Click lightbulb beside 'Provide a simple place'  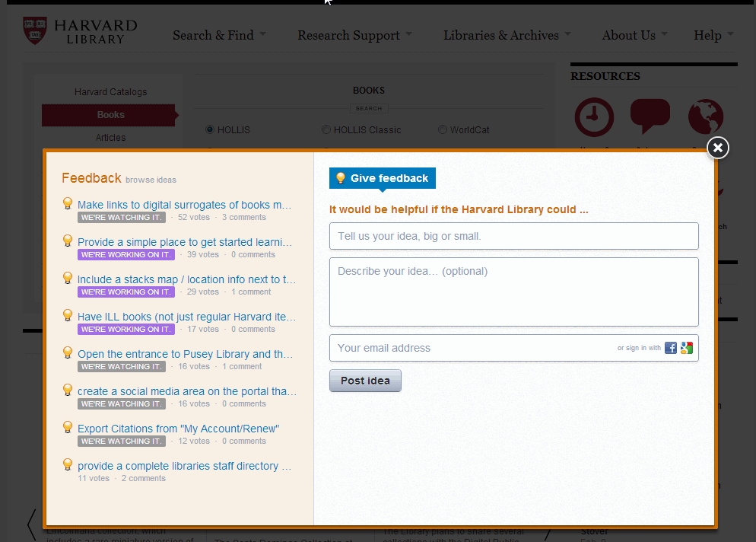68,241
